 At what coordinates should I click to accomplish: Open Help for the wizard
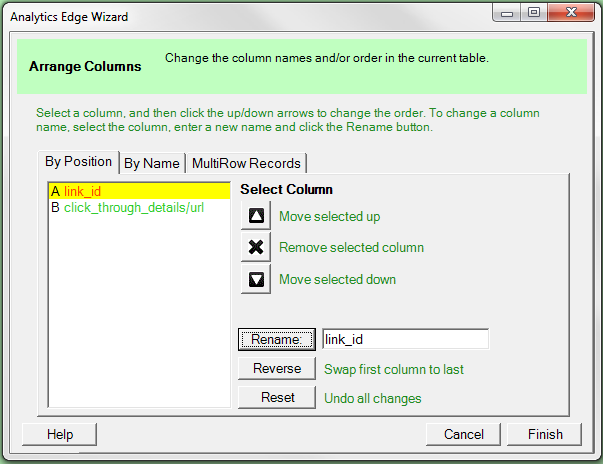60,434
